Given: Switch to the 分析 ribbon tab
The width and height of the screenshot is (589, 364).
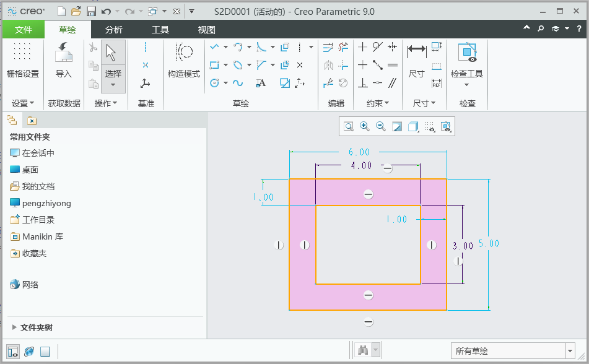Looking at the screenshot, I should pyautogui.click(x=114, y=30).
